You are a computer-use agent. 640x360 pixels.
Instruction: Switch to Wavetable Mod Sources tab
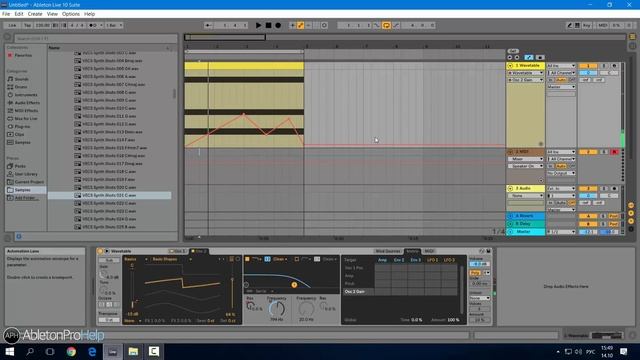tap(387, 251)
